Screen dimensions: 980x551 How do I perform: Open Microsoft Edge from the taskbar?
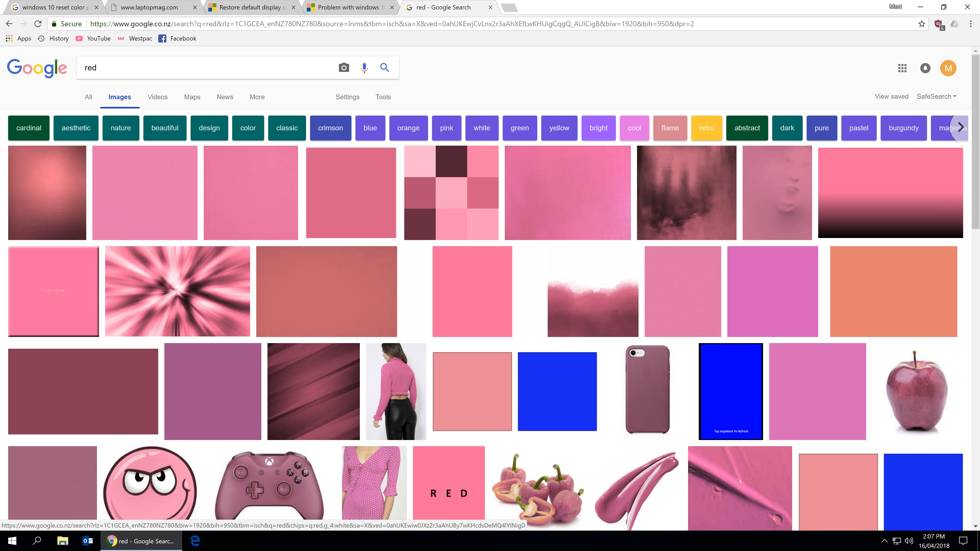pyautogui.click(x=195, y=541)
